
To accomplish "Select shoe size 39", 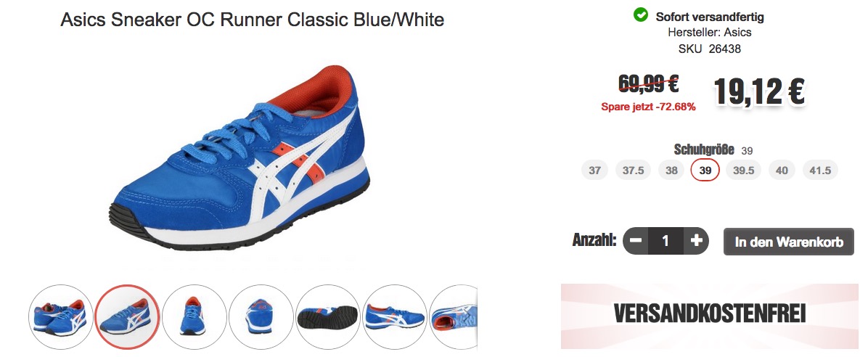I will tap(705, 170).
